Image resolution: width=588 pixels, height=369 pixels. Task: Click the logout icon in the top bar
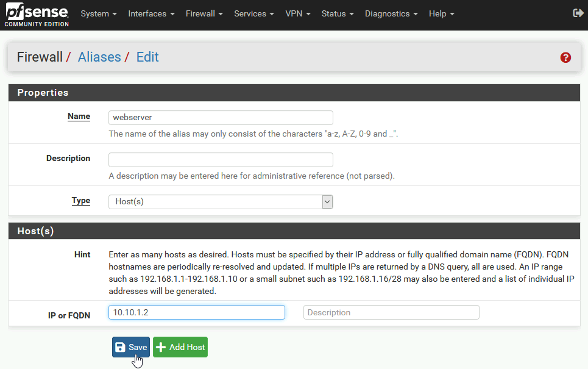[578, 13]
